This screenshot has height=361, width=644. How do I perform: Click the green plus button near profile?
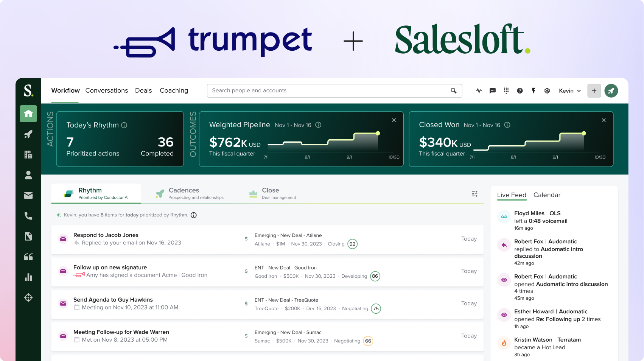point(594,90)
